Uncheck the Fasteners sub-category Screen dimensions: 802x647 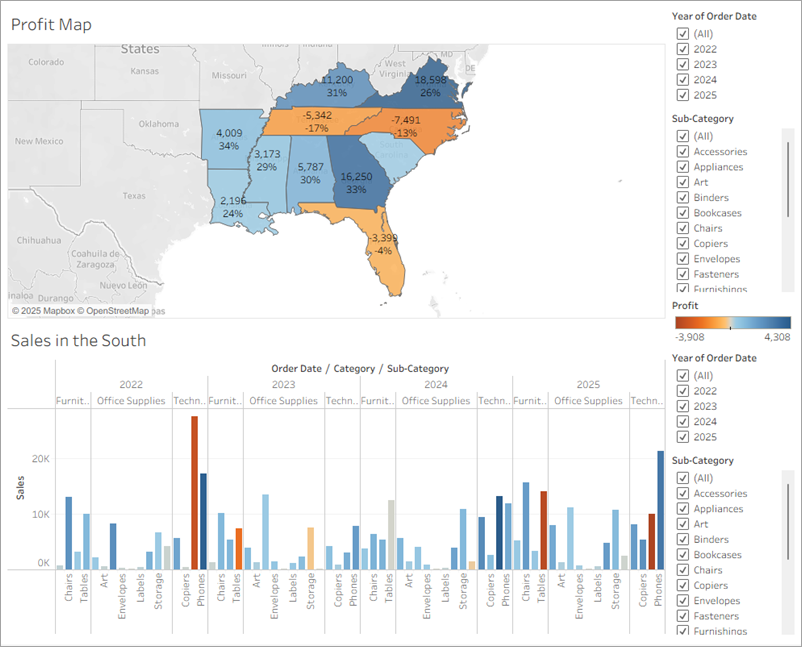tap(683, 273)
